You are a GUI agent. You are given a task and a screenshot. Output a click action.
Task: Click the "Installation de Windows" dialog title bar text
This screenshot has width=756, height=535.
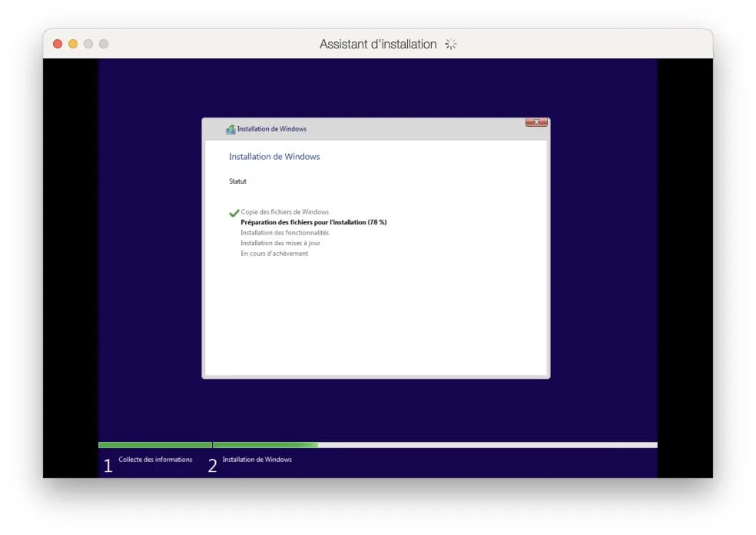pyautogui.click(x=271, y=129)
